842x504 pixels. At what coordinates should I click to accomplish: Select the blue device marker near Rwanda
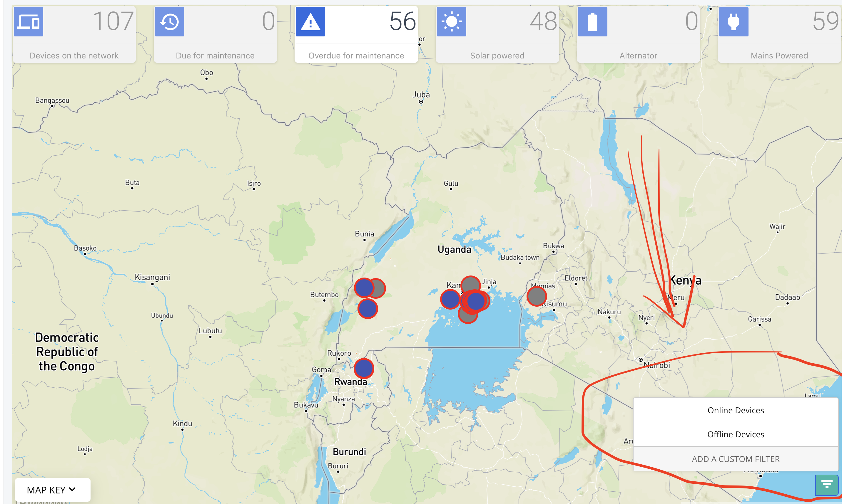pyautogui.click(x=364, y=368)
